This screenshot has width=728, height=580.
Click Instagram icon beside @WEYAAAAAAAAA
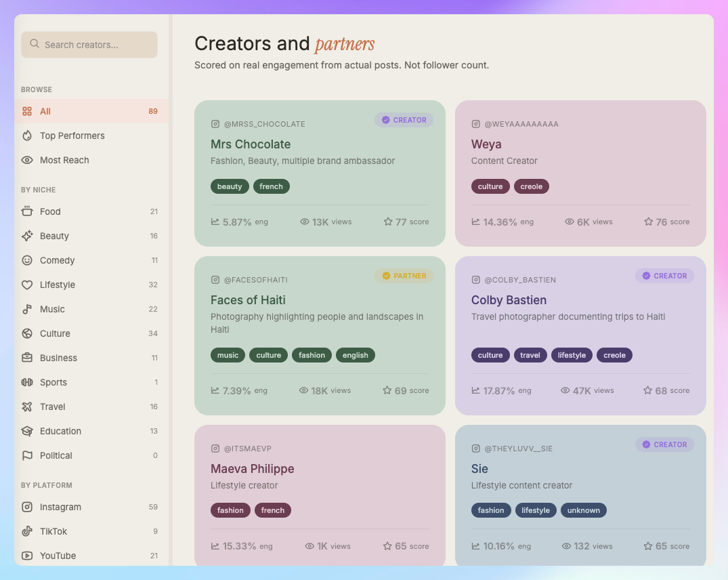coord(475,124)
